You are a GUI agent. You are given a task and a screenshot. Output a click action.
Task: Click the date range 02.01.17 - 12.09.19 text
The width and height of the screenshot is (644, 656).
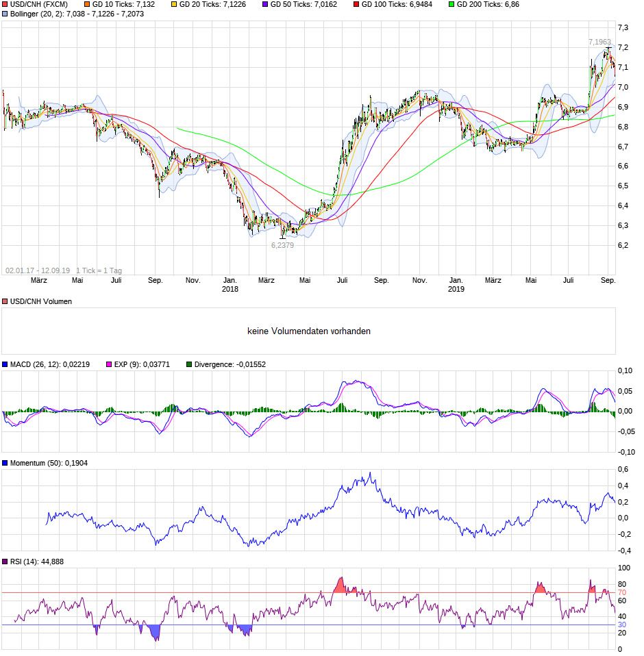pos(38,270)
